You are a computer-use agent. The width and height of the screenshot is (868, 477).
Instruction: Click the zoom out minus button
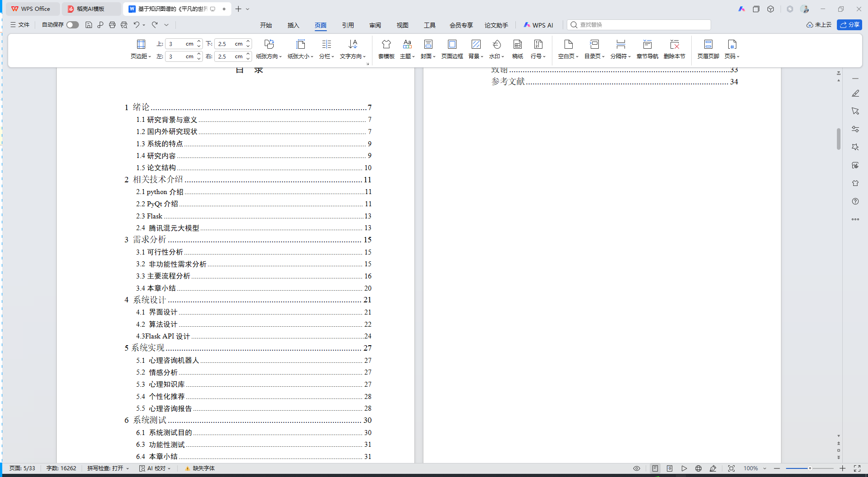(x=777, y=468)
